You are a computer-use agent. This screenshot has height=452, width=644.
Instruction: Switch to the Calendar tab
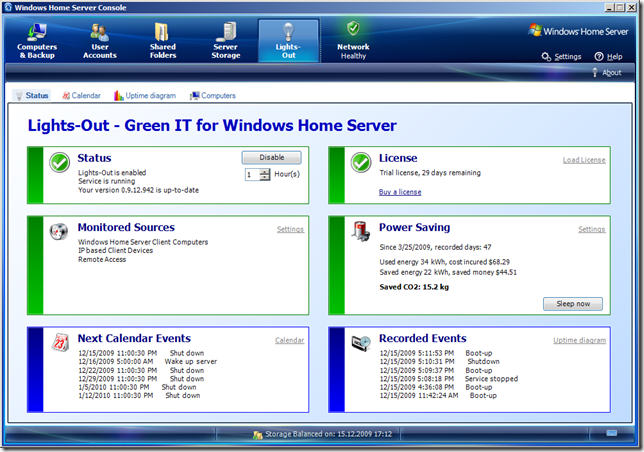(81, 95)
